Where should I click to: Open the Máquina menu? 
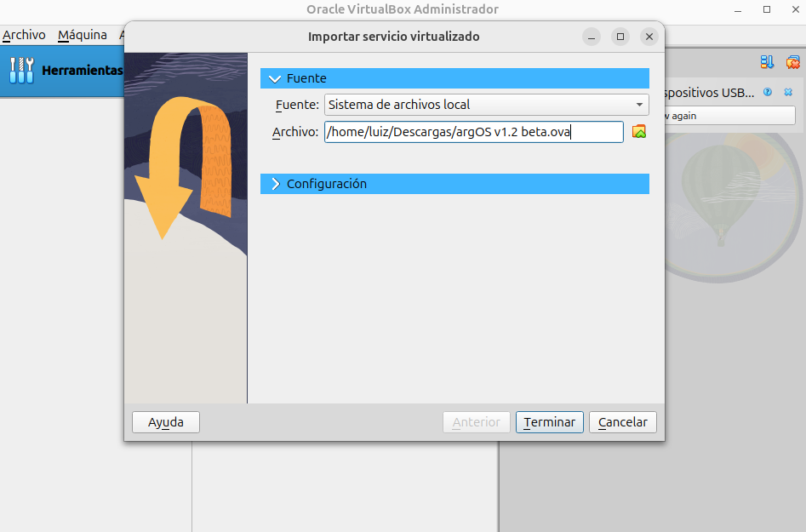(83, 35)
